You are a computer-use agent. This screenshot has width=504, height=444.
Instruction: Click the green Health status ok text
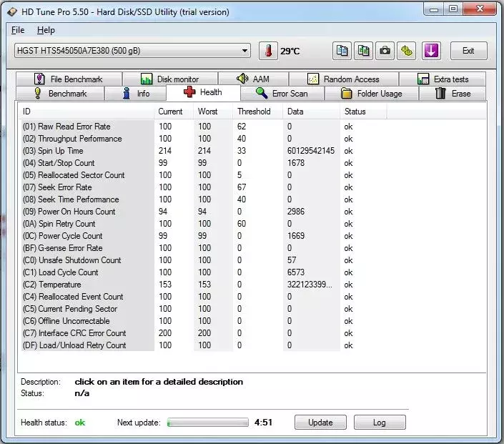click(x=80, y=423)
